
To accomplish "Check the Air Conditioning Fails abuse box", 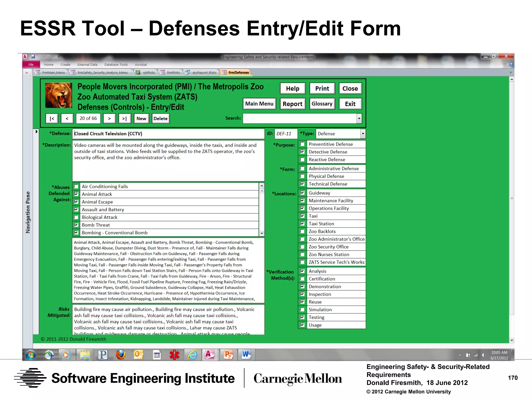I will pos(76,187).
